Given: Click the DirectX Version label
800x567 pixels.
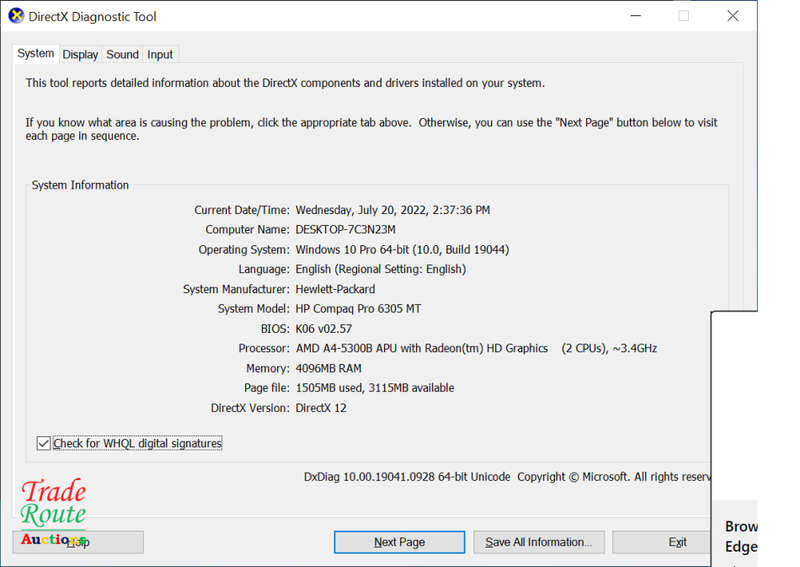Looking at the screenshot, I should pos(250,408).
